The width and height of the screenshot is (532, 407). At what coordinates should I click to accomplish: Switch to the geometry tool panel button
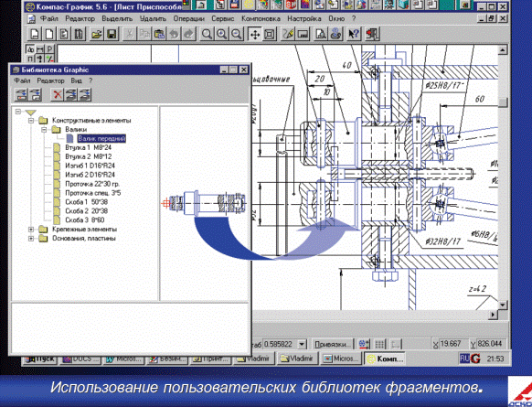pos(30,49)
